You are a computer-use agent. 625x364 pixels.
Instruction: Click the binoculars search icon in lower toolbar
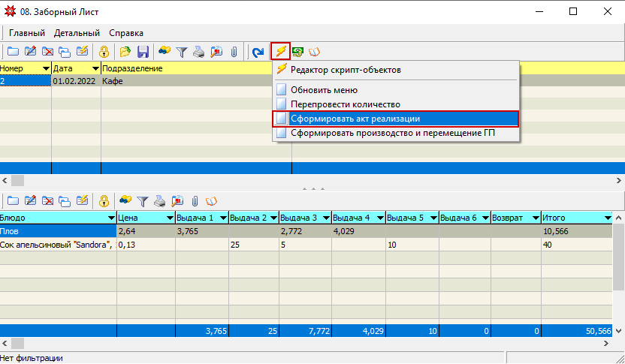point(125,200)
